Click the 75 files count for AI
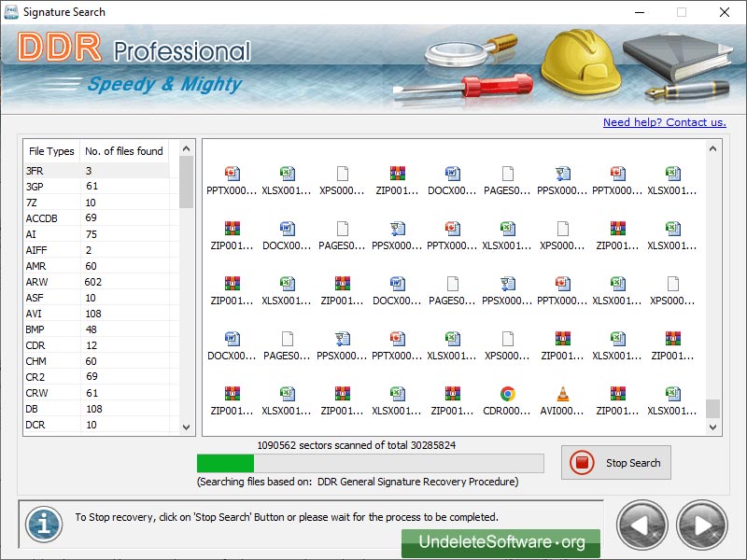This screenshot has height=560, width=747. point(92,234)
